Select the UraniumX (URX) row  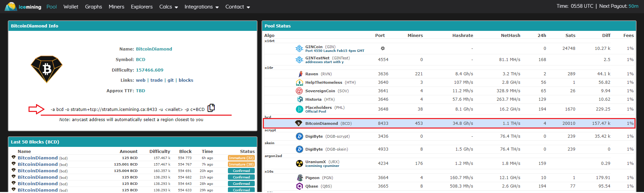click(449, 163)
